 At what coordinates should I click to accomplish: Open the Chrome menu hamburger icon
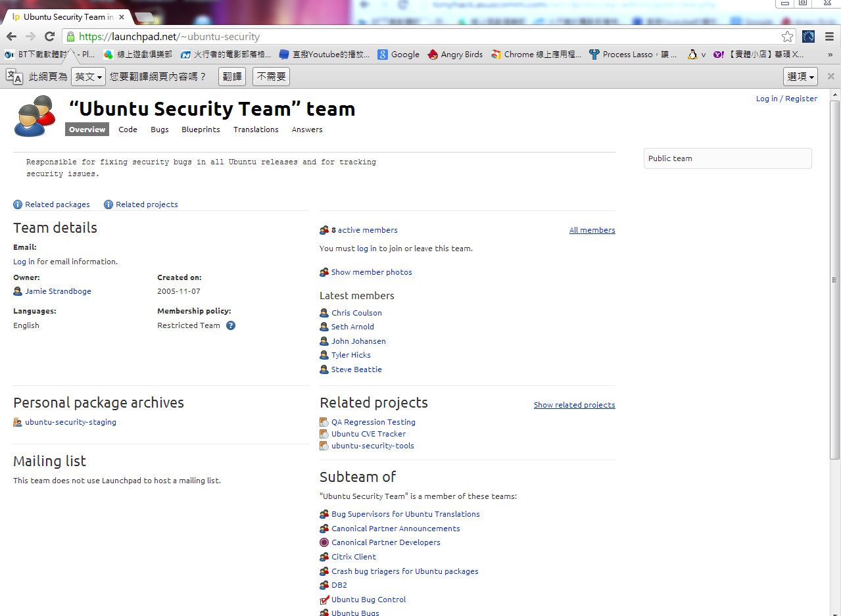click(829, 37)
